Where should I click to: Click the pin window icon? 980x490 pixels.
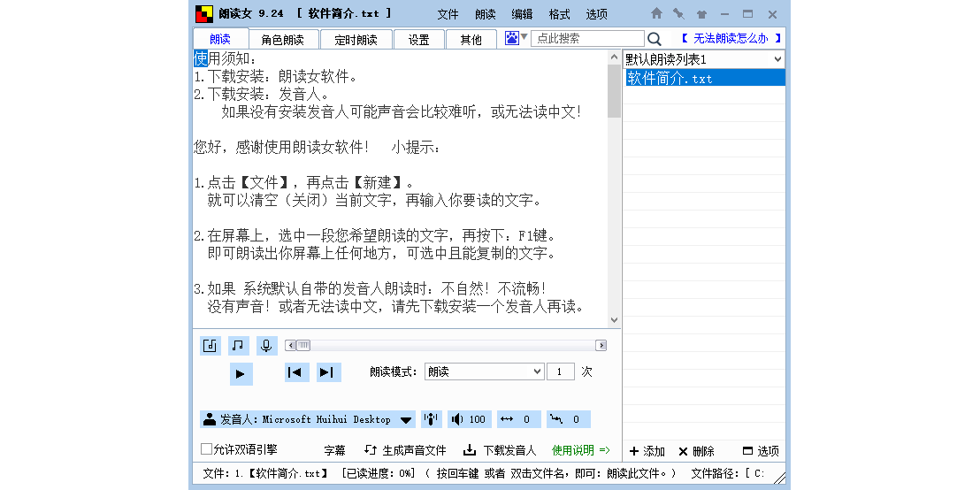click(678, 14)
